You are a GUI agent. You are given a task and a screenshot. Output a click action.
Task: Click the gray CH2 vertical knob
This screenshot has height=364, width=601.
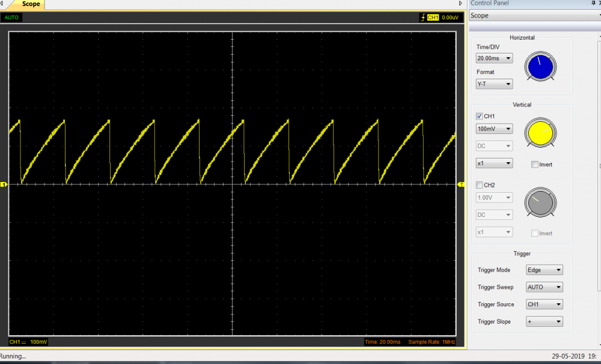pyautogui.click(x=540, y=202)
